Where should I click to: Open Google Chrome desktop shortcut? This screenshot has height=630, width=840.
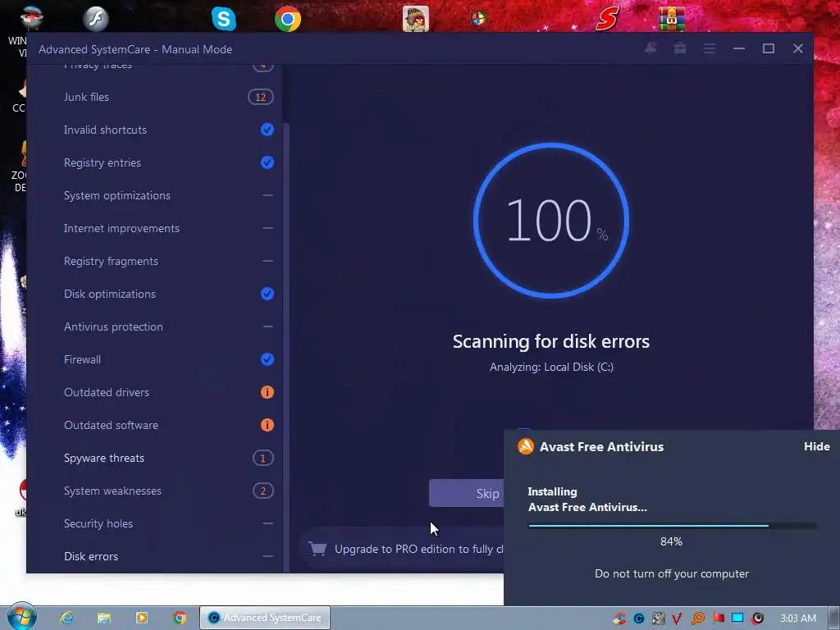[x=288, y=19]
